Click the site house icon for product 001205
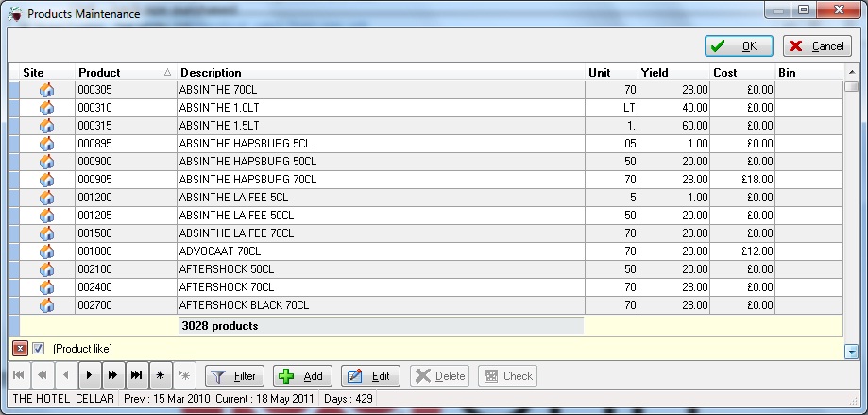The height and width of the screenshot is (415, 868). pyautogui.click(x=47, y=216)
